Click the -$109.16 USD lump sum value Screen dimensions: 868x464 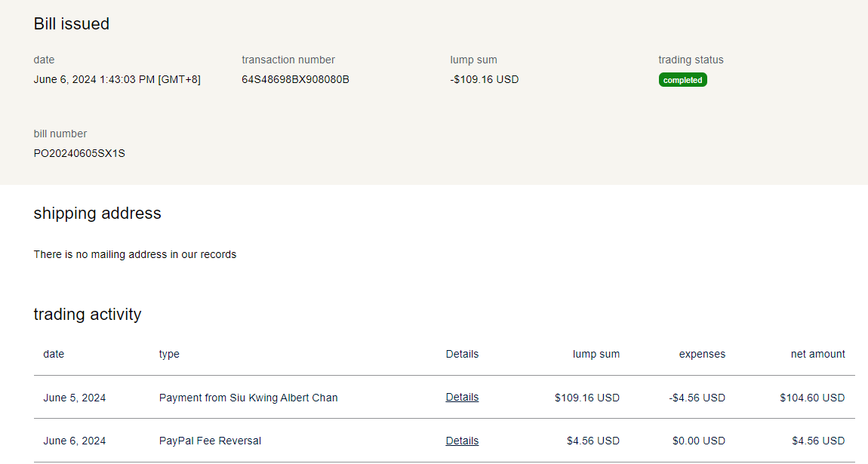[484, 79]
